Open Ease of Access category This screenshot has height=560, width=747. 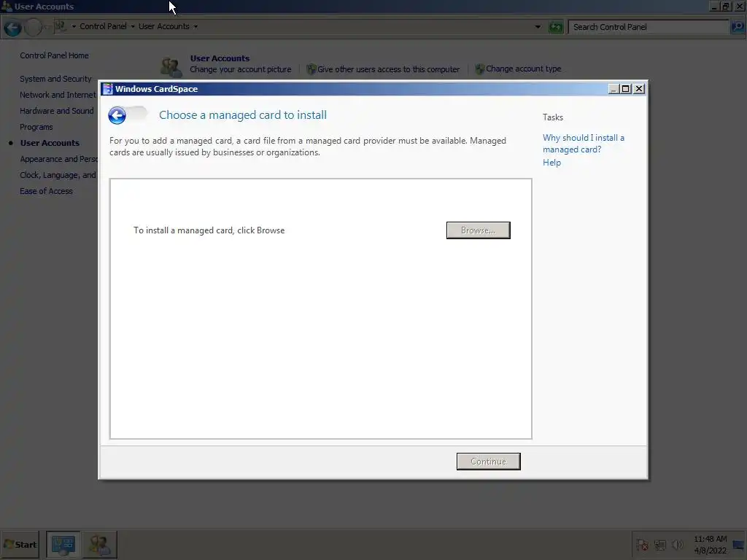[x=46, y=192]
